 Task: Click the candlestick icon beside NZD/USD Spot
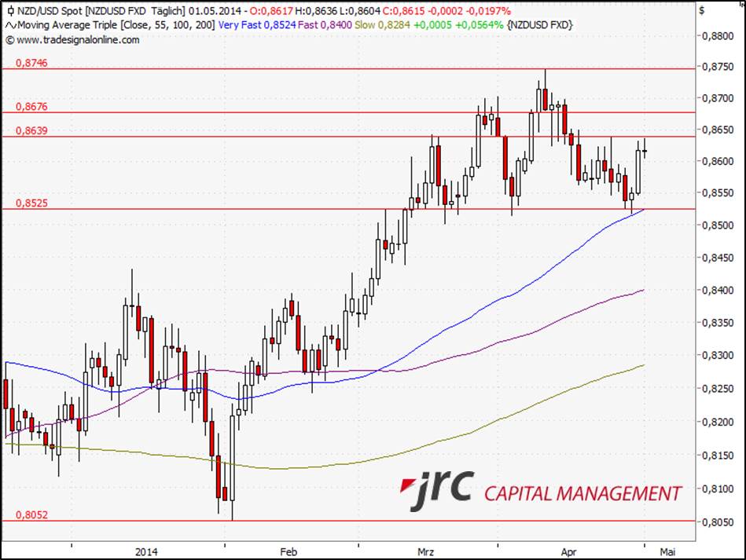(x=9, y=11)
